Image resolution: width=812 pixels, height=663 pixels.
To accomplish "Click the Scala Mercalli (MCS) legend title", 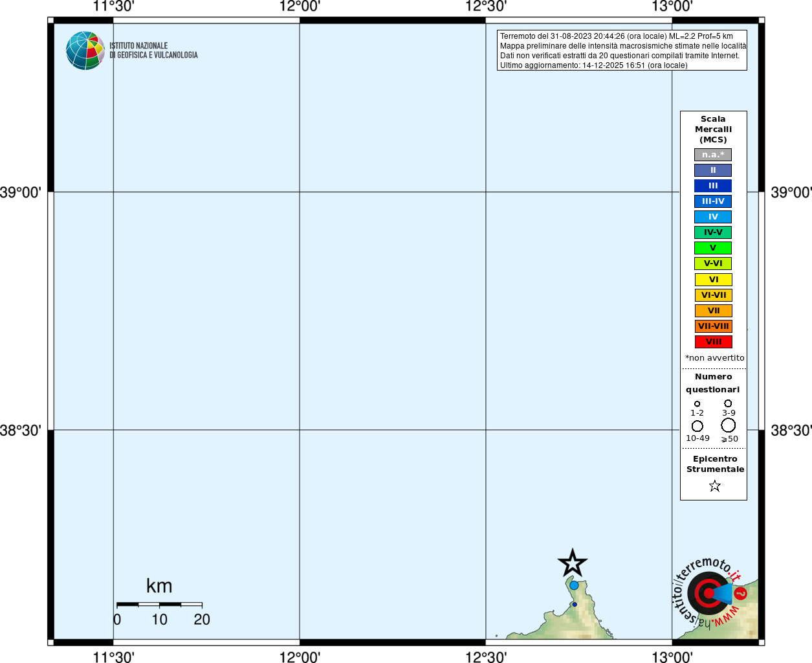I will click(713, 129).
